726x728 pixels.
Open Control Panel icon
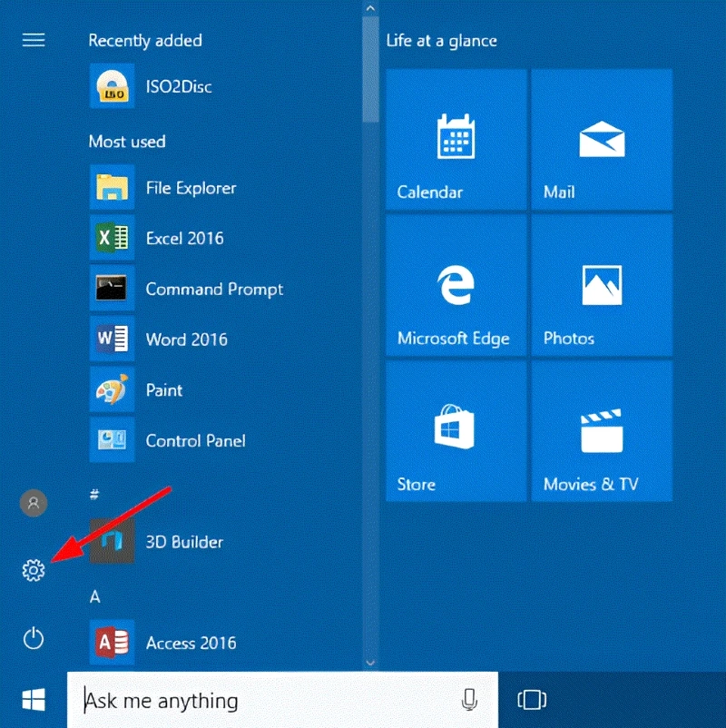112,440
